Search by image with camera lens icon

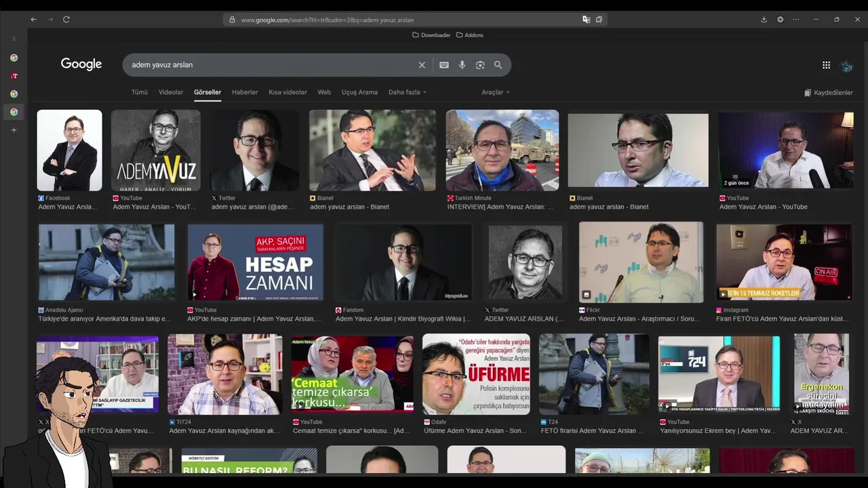pyautogui.click(x=480, y=65)
